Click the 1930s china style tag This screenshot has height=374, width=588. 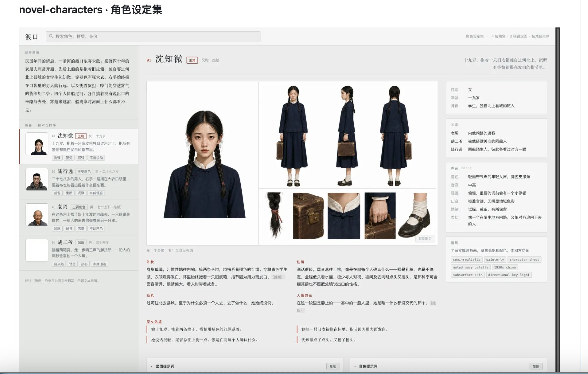point(505,267)
